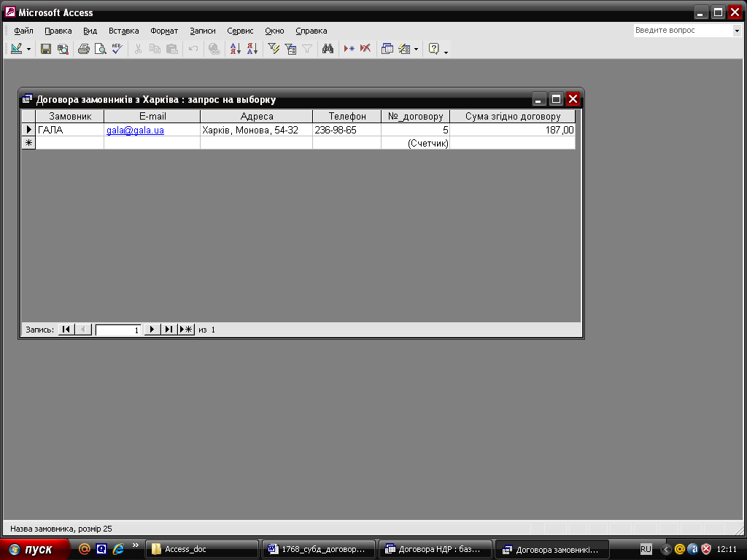Viewport: 747px width, 560px height.
Task: Select the Телефон column header
Action: point(347,116)
